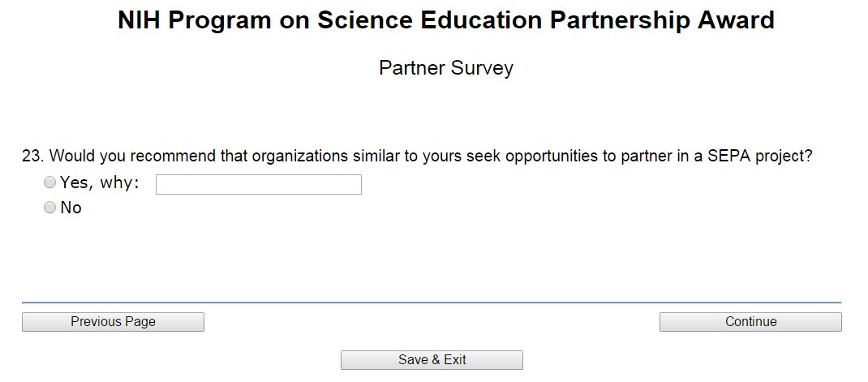Choose the "No" radio option
This screenshot has width=868, height=382.
(50, 208)
